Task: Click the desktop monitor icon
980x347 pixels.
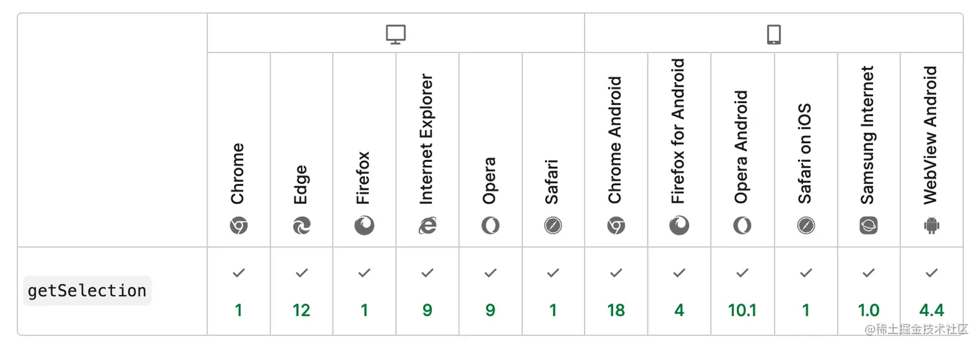Action: coord(395,34)
